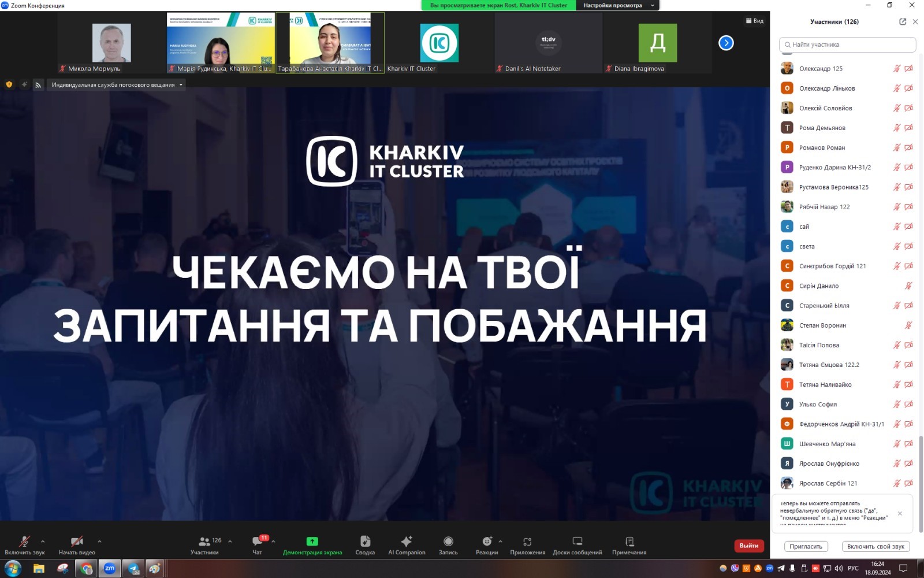Click muted mic icon for Сирін Данило

(x=908, y=286)
